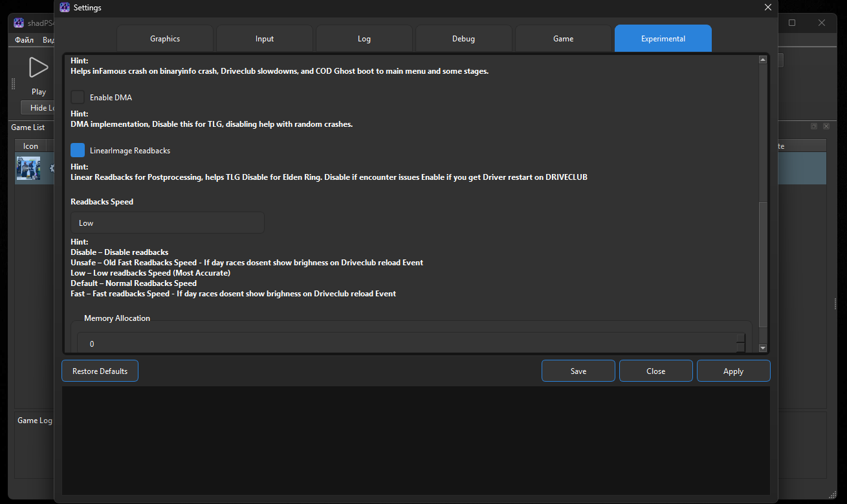847x504 pixels.
Task: Open the Readbacks Speed dropdown
Action: (168, 223)
